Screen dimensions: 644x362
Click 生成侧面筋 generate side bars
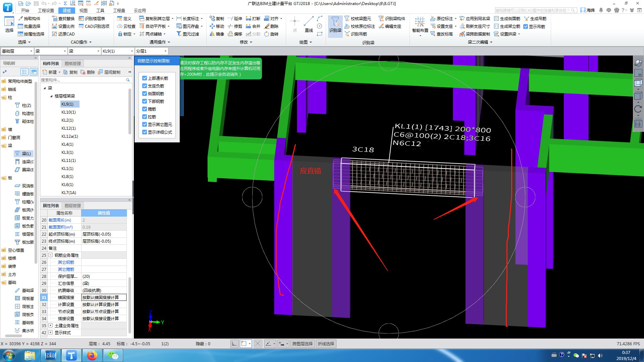tap(507, 18)
